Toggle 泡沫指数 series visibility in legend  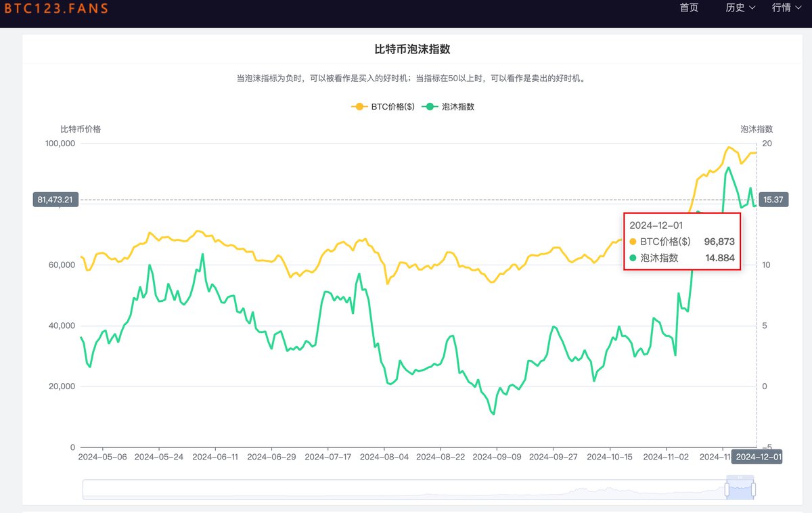[458, 107]
